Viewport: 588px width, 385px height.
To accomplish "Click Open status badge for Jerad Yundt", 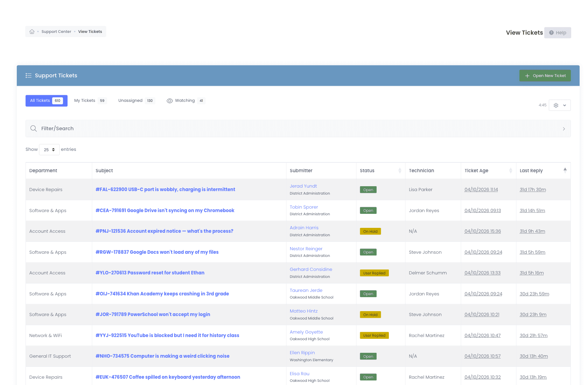I will (x=368, y=190).
